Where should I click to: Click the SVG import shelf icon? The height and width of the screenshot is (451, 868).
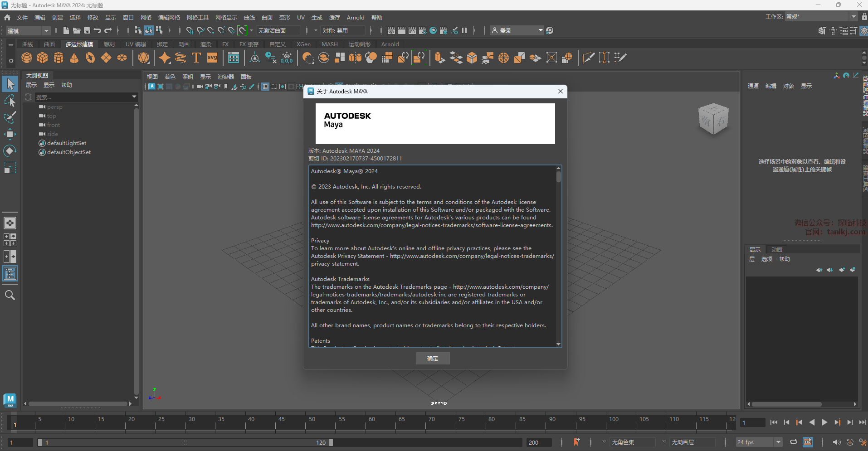[212, 58]
